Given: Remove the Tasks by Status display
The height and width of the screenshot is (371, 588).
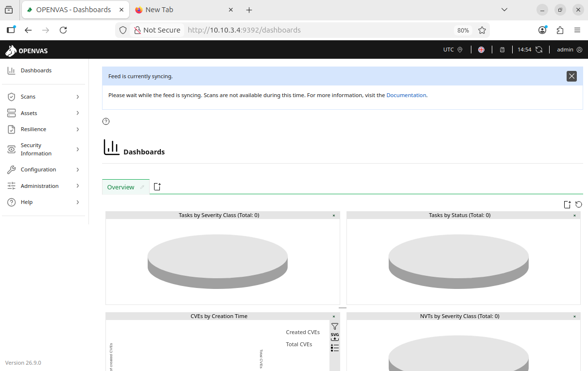Looking at the screenshot, I should tap(574, 215).
